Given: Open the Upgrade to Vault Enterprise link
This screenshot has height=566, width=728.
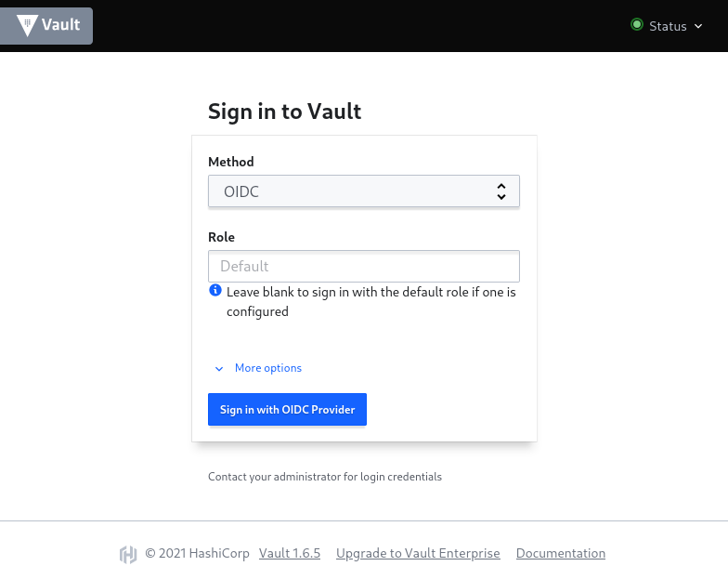Looking at the screenshot, I should [x=418, y=553].
